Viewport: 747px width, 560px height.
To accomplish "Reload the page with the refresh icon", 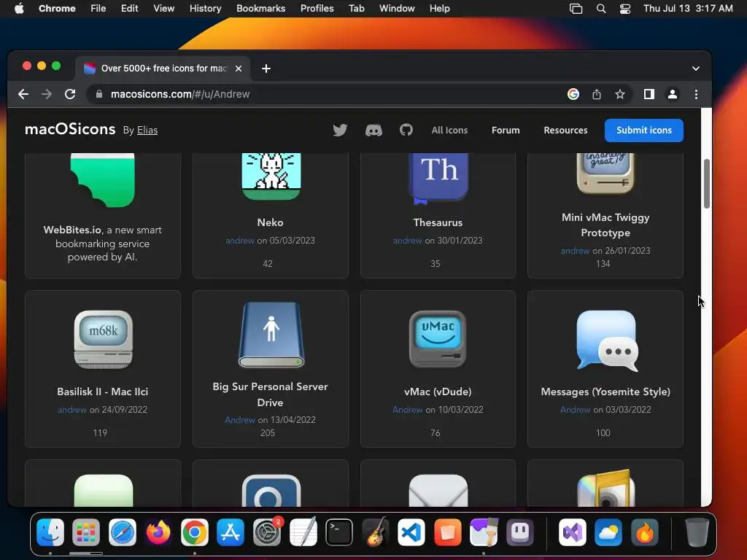I will 70,94.
